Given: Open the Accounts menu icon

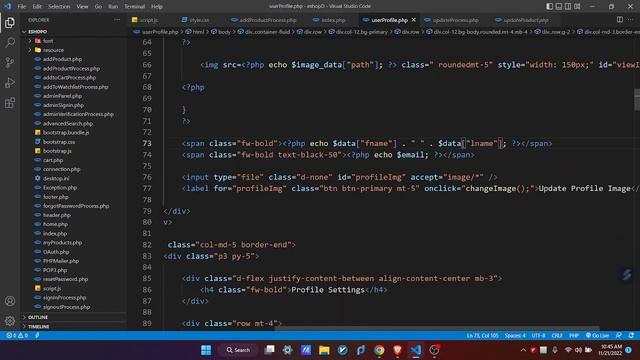Looking at the screenshot, I should [x=10, y=301].
